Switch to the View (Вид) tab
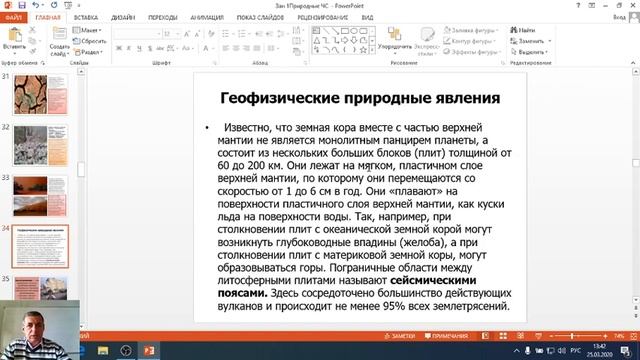Viewport: 640px width, 360px height. tap(367, 18)
